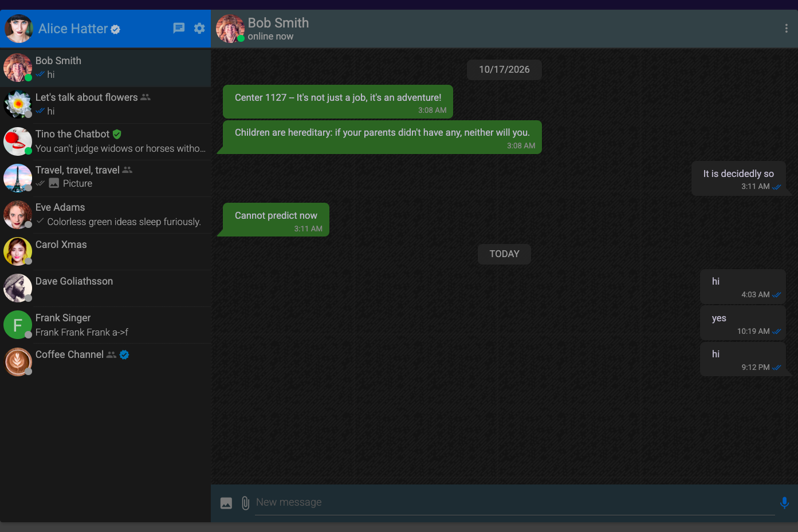The image size is (798, 532).
Task: Open the three-dot chat options menu
Action: coord(786,29)
